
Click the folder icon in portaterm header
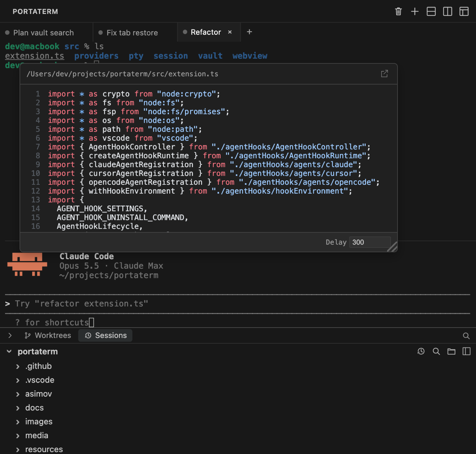(x=451, y=351)
